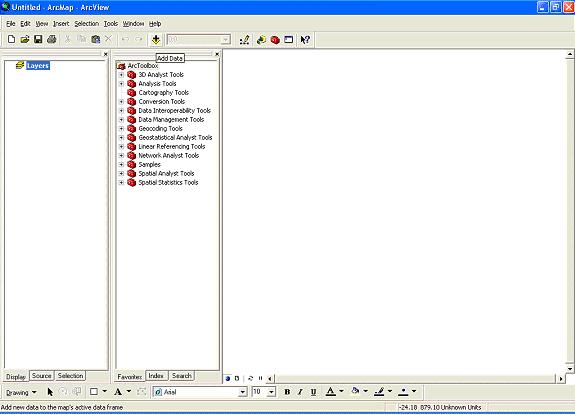Save the map document
This screenshot has width=575, height=415.
click(38, 39)
